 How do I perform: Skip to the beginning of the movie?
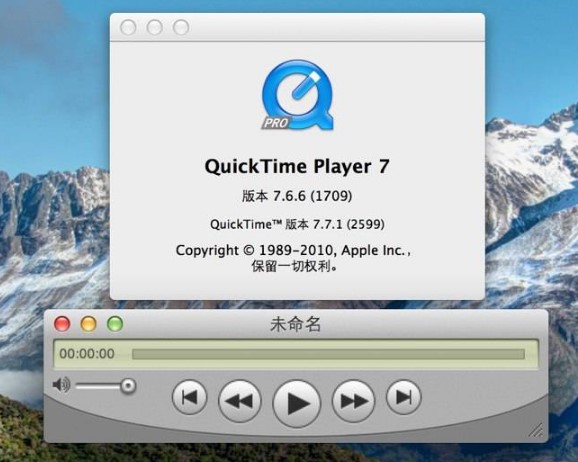[x=189, y=397]
